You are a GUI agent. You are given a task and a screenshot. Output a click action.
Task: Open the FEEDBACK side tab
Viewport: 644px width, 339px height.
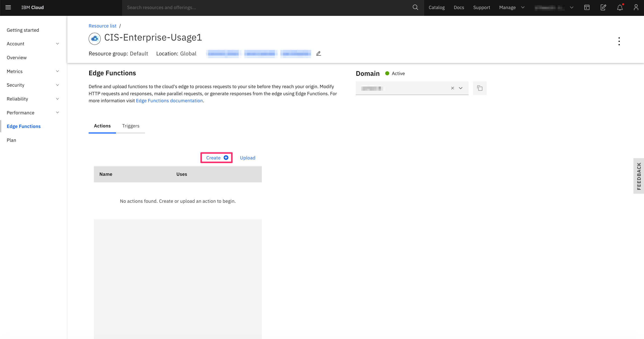pos(639,176)
